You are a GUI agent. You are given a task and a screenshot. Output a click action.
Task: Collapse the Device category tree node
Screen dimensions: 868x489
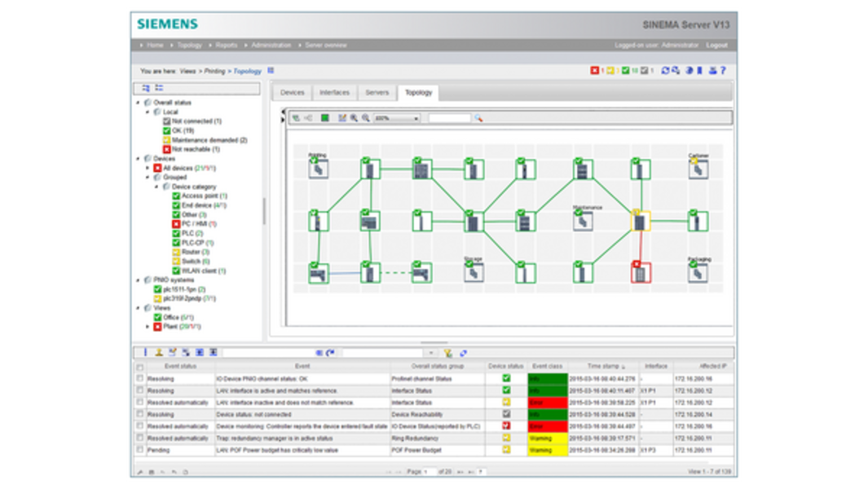(156, 187)
